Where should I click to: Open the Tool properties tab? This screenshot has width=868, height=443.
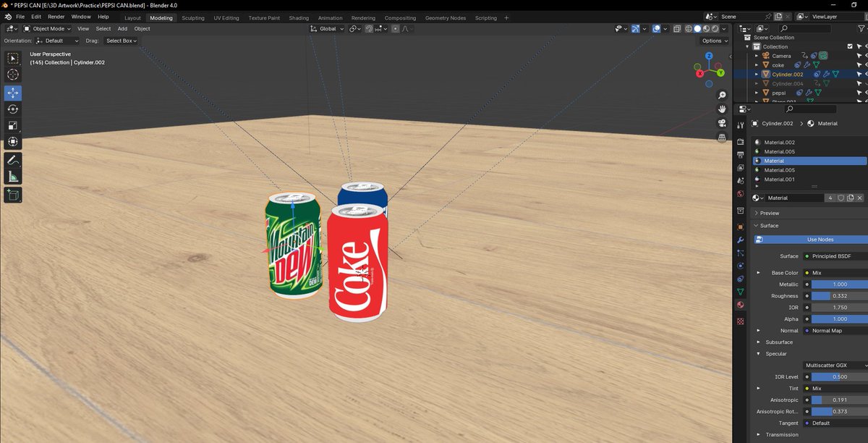pyautogui.click(x=740, y=125)
